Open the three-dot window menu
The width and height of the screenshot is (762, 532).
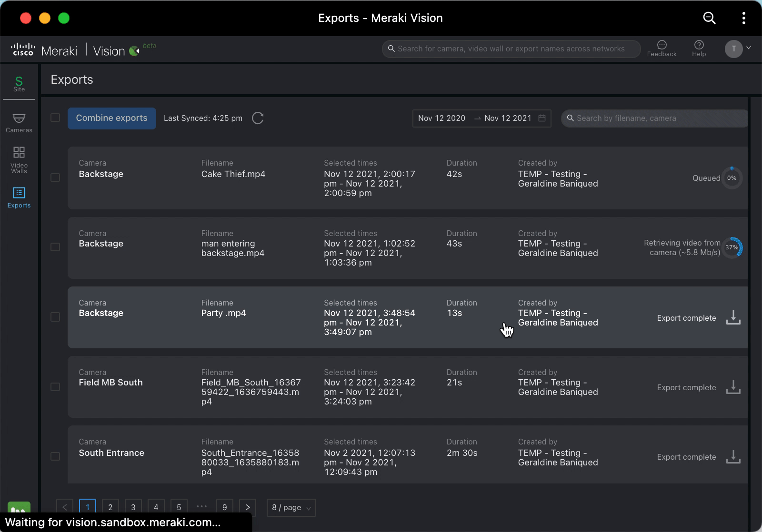(x=743, y=18)
